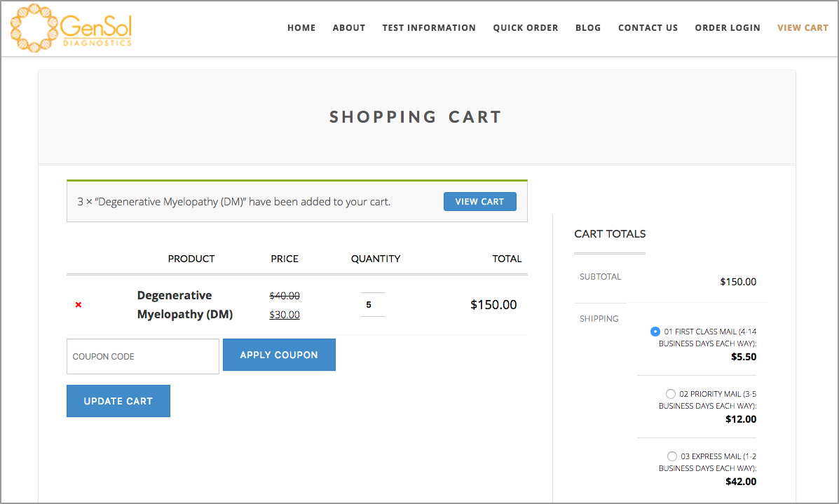Open the Degenerative Myelopathy (DM) product link
Image resolution: width=839 pixels, height=504 pixels.
click(184, 304)
